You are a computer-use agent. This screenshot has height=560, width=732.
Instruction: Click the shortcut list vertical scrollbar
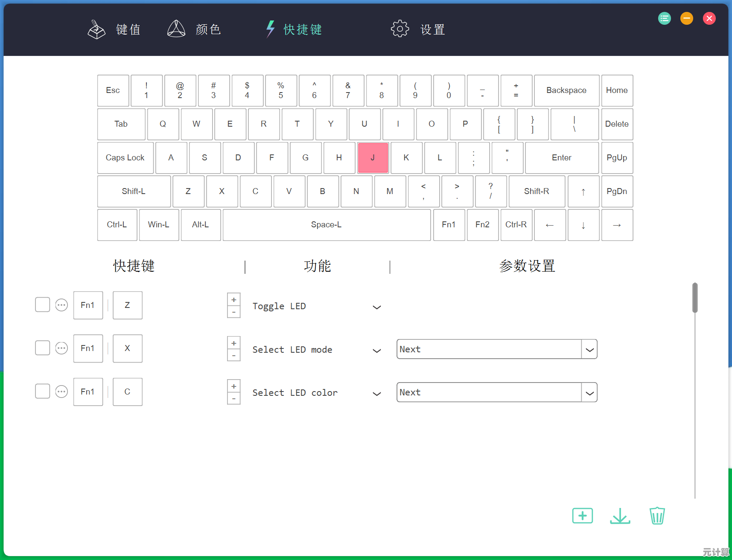pos(695,298)
